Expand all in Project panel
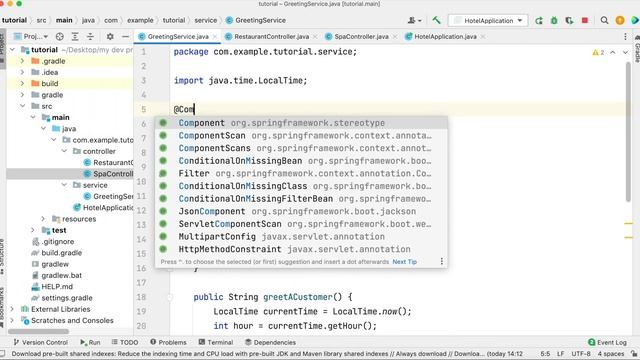 tap(75, 36)
